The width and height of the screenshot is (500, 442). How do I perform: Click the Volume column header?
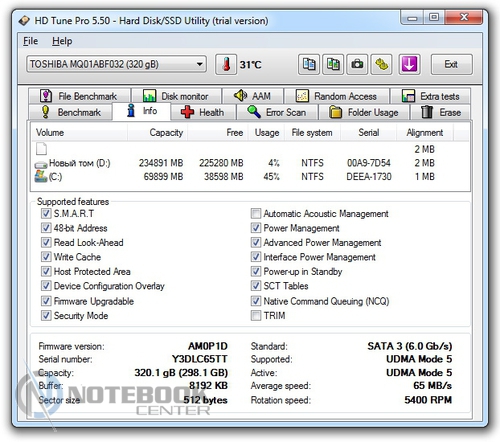pyautogui.click(x=79, y=132)
